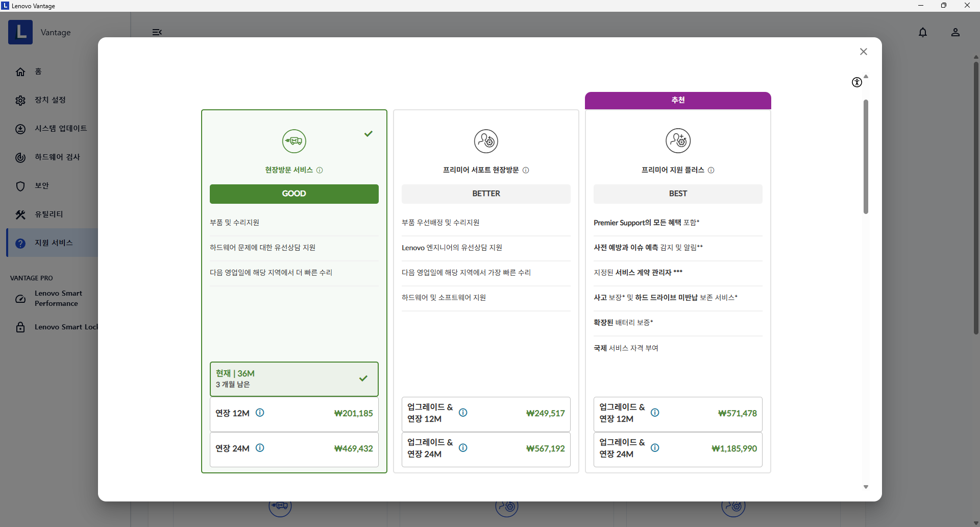
Task: Choose 업그레이드 & 연장 24M for ₩1,185,990
Action: (678, 449)
